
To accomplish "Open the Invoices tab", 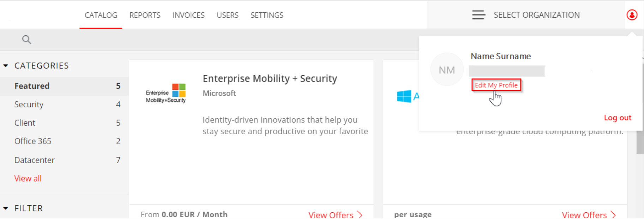I will [188, 15].
